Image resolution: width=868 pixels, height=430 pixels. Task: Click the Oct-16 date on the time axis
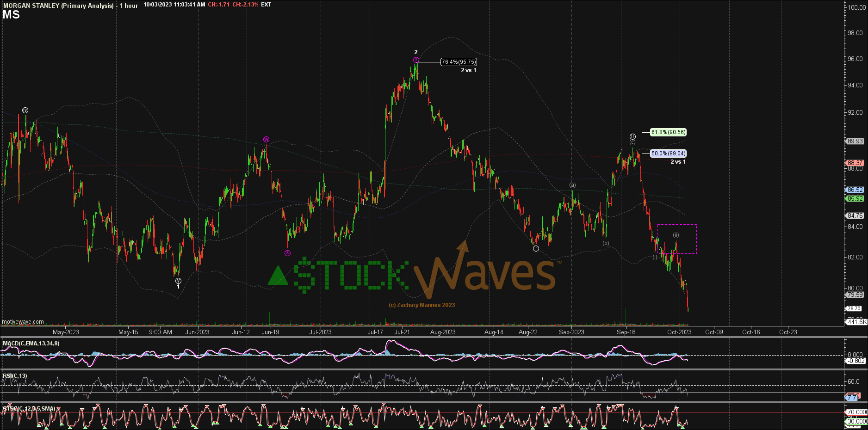751,332
